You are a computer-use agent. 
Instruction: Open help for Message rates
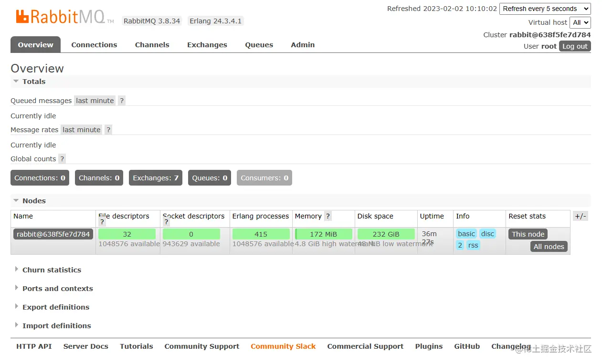click(108, 130)
